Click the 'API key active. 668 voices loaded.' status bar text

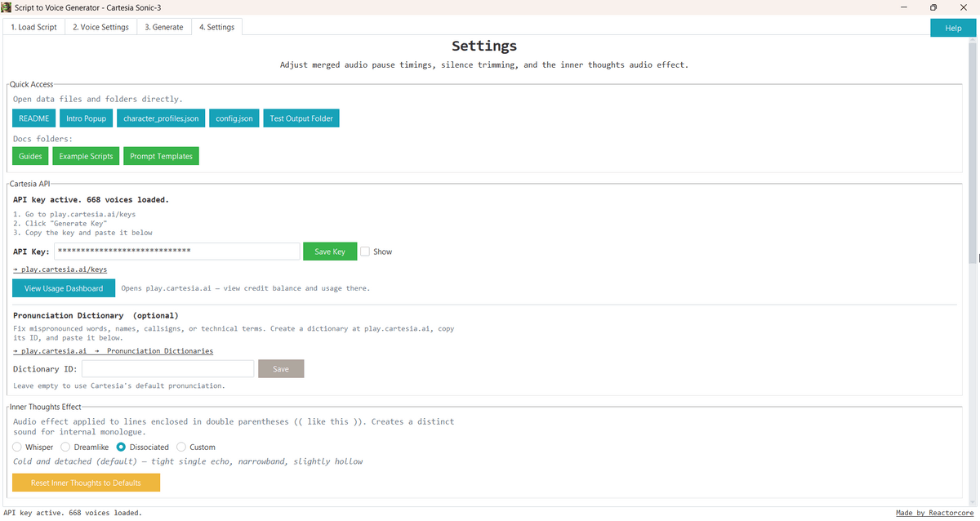coord(73,513)
